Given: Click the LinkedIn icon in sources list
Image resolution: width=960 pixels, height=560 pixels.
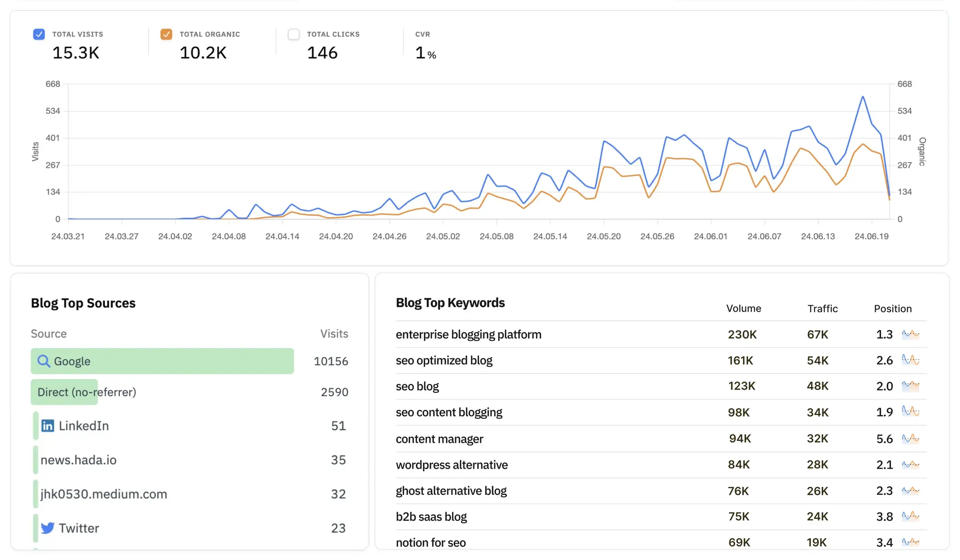Looking at the screenshot, I should tap(48, 425).
